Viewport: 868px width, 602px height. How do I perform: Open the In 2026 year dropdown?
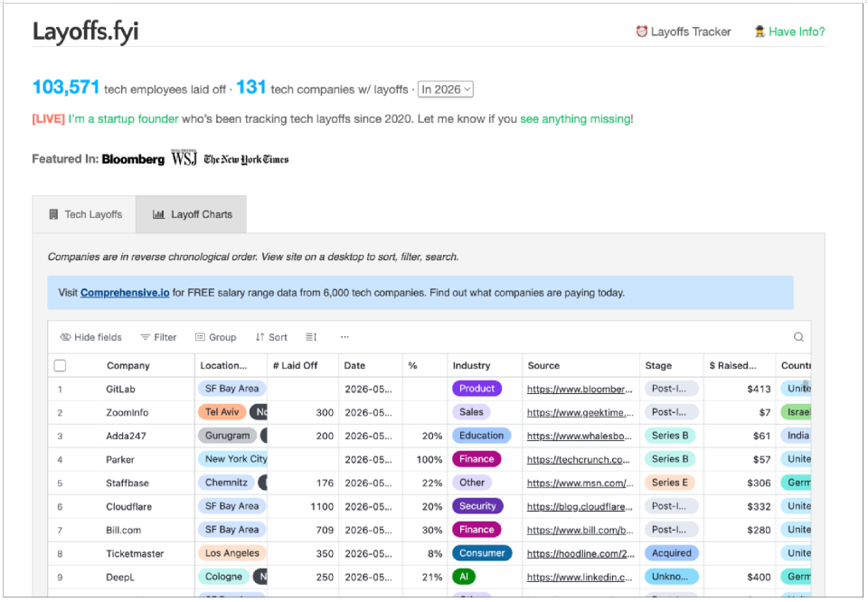pyautogui.click(x=446, y=89)
